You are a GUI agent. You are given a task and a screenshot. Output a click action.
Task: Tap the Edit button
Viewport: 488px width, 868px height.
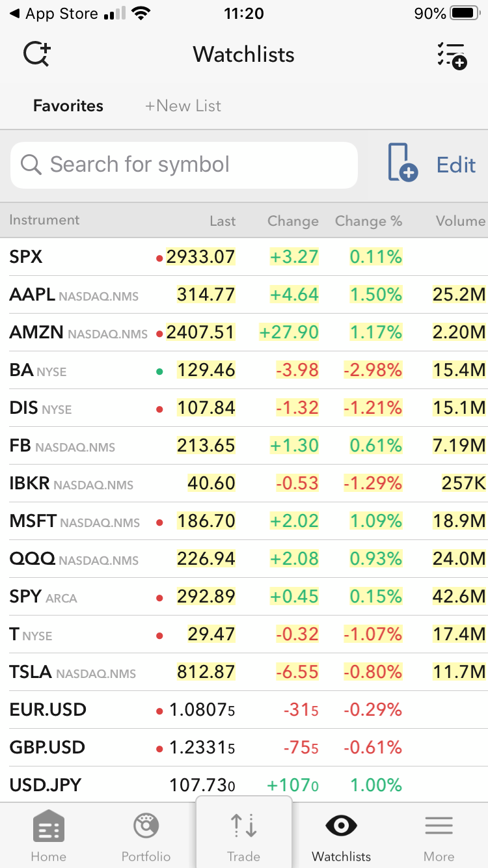[x=456, y=165]
